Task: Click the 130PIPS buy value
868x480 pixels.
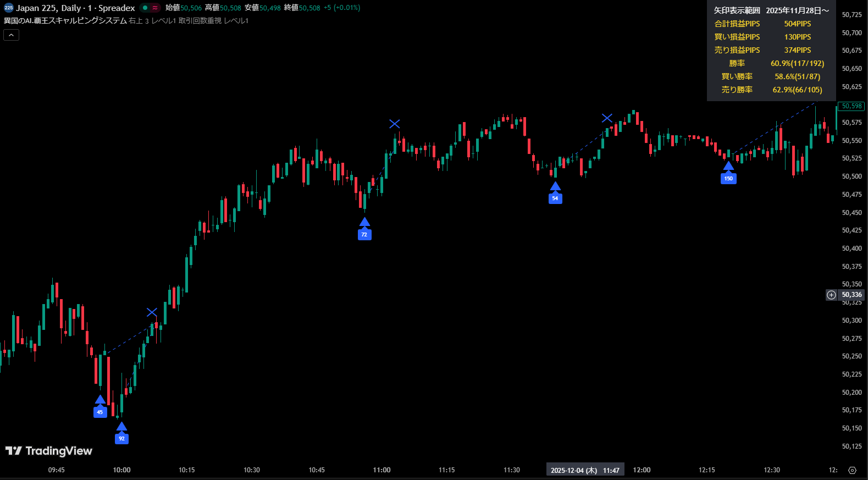Action: 797,37
